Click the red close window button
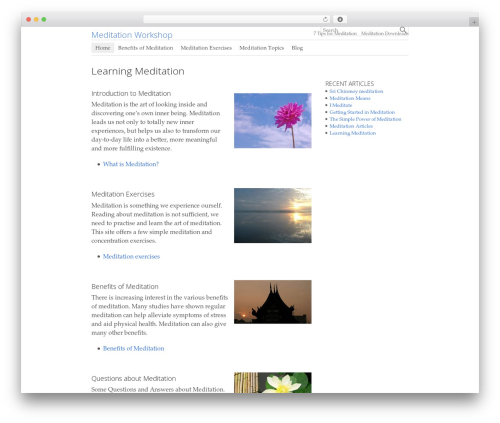The width and height of the screenshot is (500, 423). [x=29, y=19]
